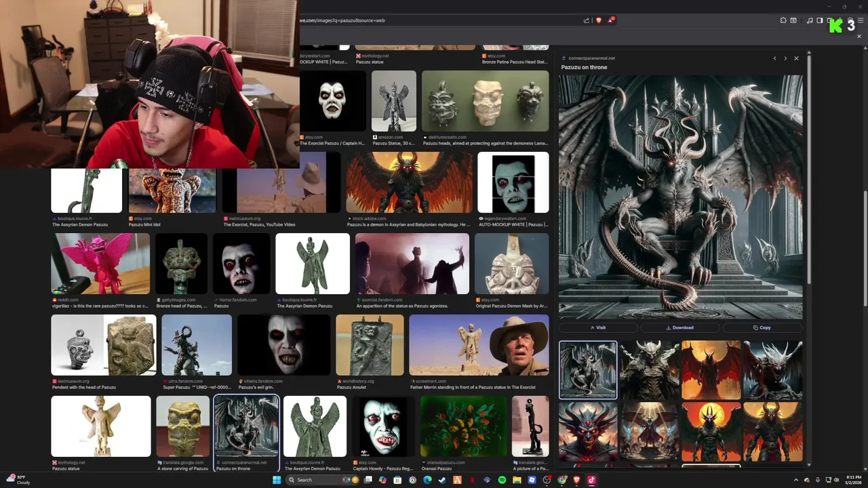This screenshot has width=868, height=488.
Task: Click the Visit button under the preview
Action: pyautogui.click(x=598, y=327)
